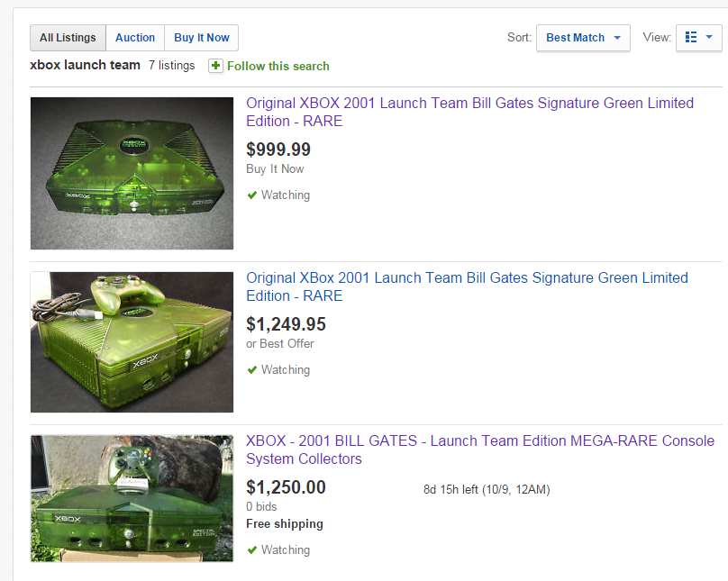Switch to the Auction tab

click(135, 38)
